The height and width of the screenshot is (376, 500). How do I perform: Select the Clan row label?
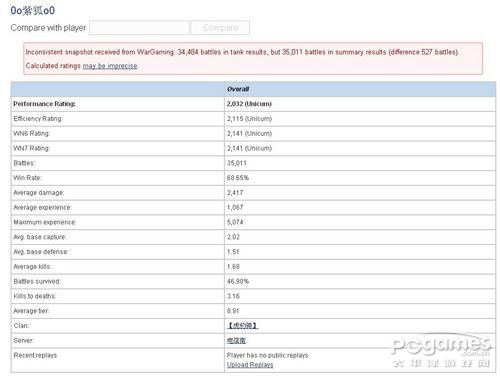click(21, 326)
